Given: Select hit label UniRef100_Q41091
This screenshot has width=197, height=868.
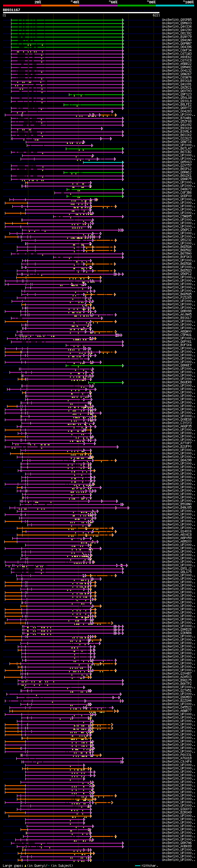Looking at the screenshot, I should coord(177,84).
